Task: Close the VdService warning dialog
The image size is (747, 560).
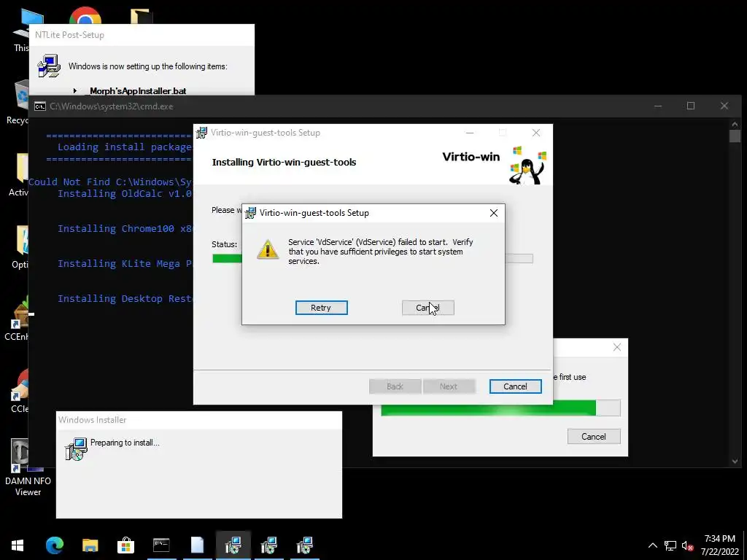Action: coord(494,213)
